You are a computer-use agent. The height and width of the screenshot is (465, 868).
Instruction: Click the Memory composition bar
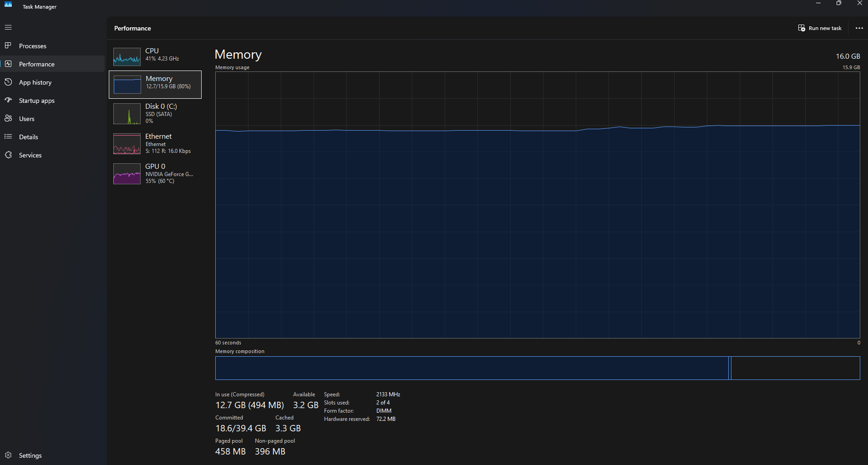click(x=538, y=368)
